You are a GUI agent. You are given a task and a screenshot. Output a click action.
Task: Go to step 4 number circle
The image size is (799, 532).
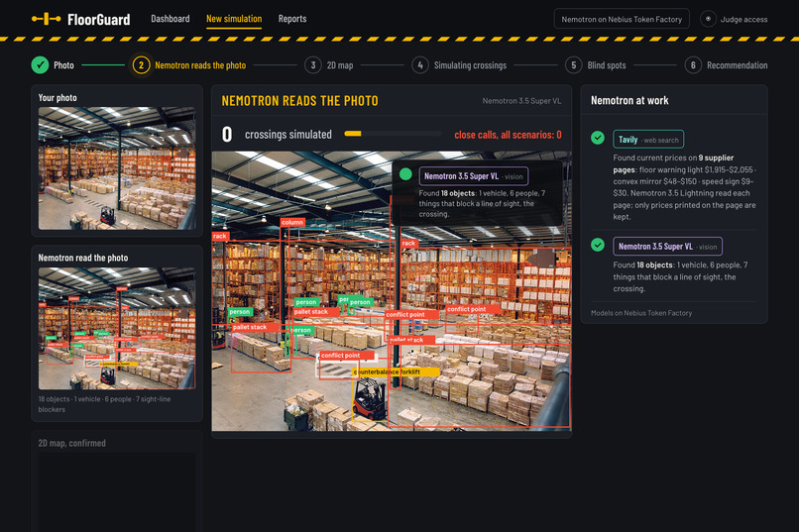(420, 65)
